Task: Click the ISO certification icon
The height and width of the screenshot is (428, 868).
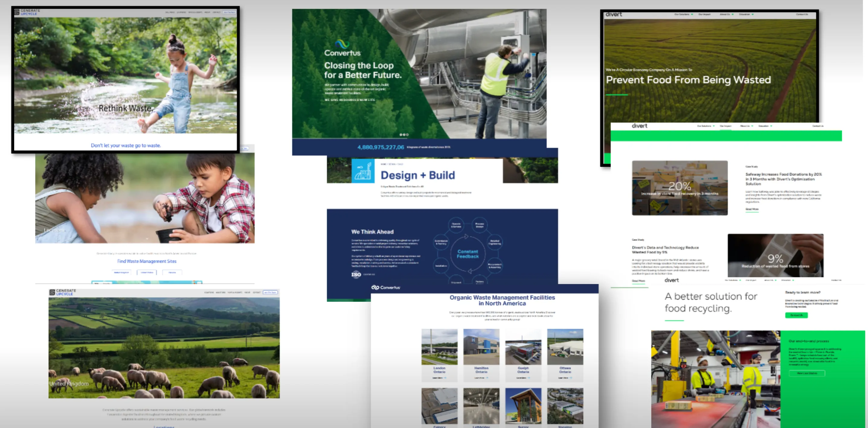Action: pos(356,274)
